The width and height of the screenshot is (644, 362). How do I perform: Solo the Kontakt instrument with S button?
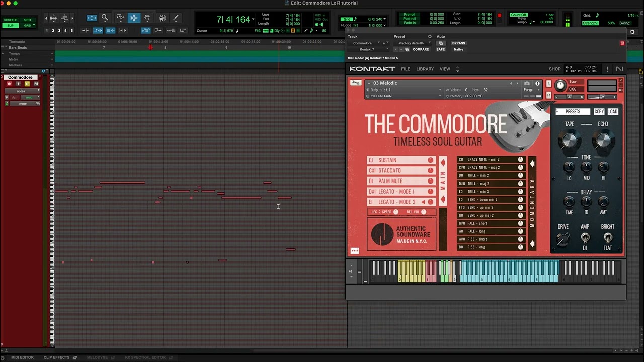click(548, 84)
